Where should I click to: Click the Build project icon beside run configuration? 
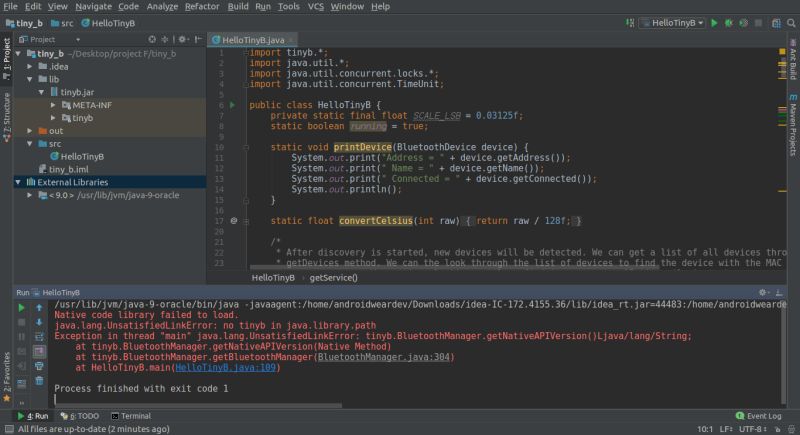coord(630,23)
